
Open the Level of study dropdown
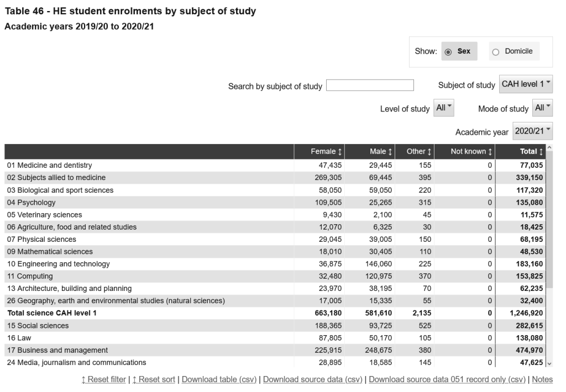tap(444, 108)
